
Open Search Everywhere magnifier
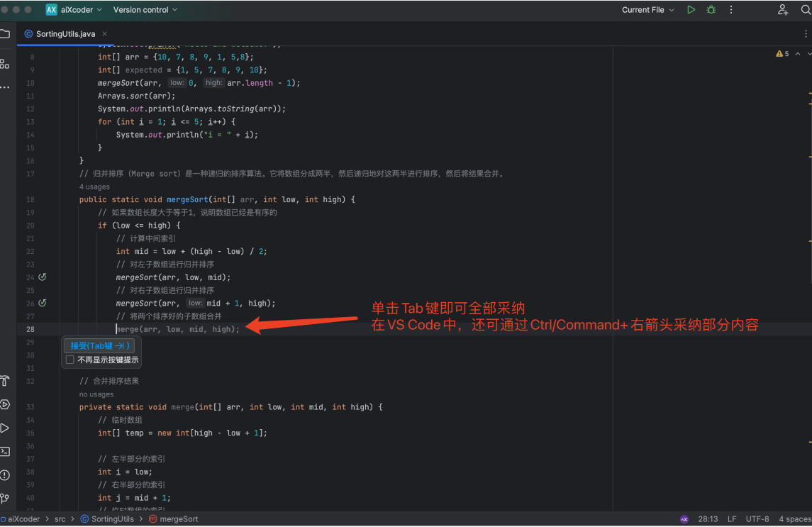tap(806, 10)
